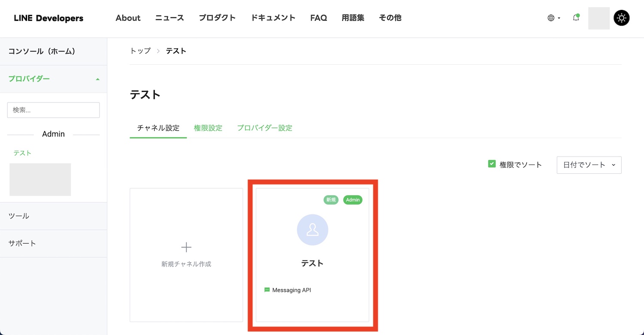Click the 新規 badge on channel card

click(x=331, y=200)
